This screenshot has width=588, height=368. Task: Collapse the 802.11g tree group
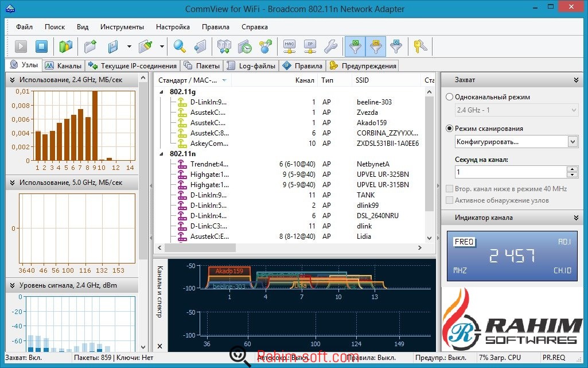[162, 92]
